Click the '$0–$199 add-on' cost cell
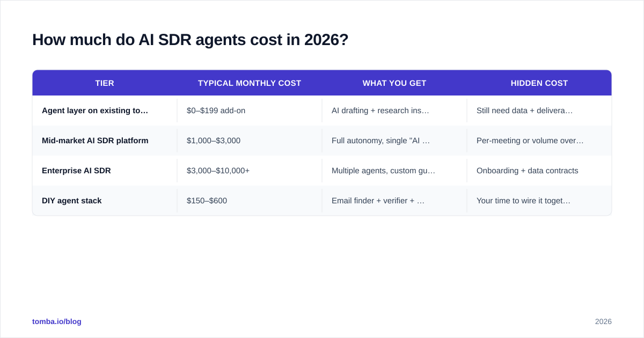This screenshot has height=338, width=644. pyautogui.click(x=250, y=111)
